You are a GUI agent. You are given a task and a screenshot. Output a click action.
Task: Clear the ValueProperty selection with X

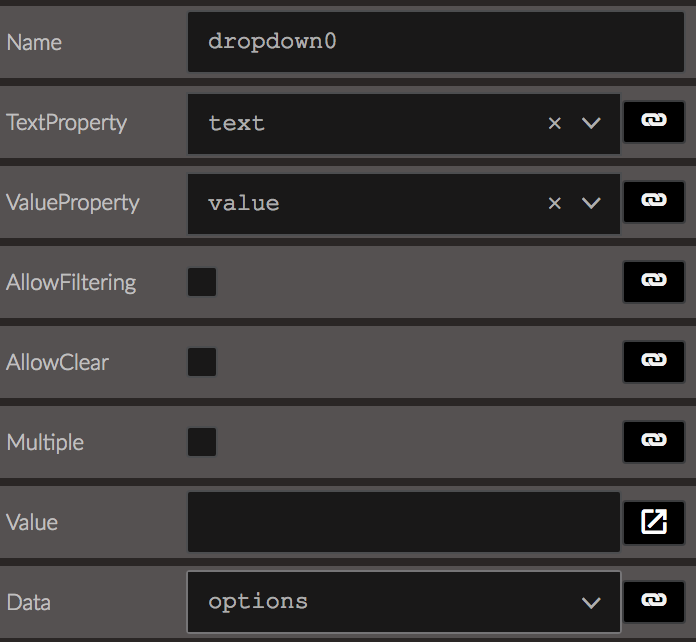(x=554, y=203)
